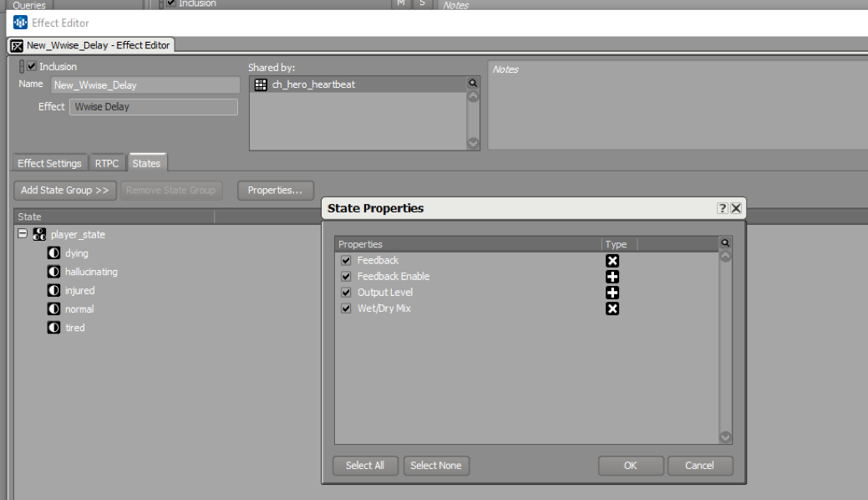Select the normal state icon
Screen dimensions: 868x500
coord(53,309)
